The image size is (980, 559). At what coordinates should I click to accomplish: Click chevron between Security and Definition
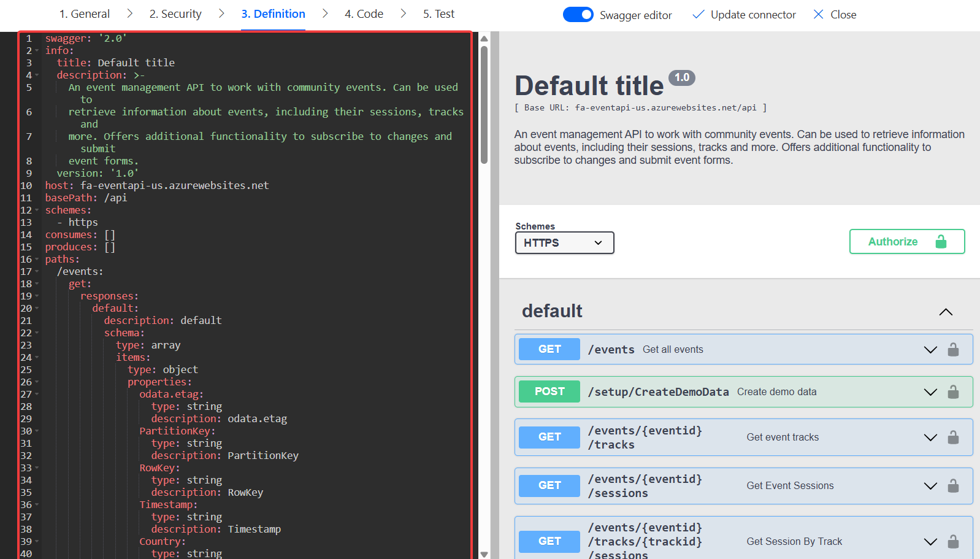click(x=221, y=13)
